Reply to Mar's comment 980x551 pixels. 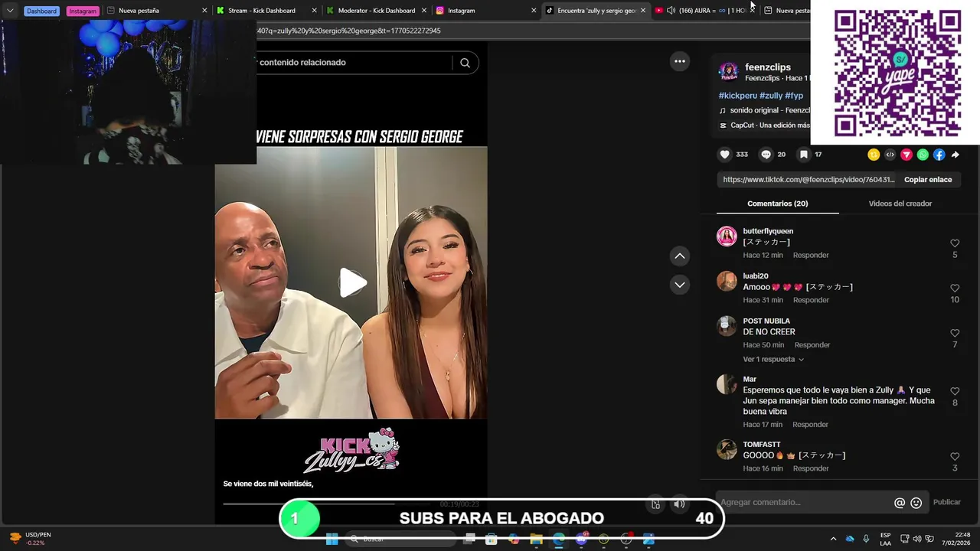click(x=810, y=425)
